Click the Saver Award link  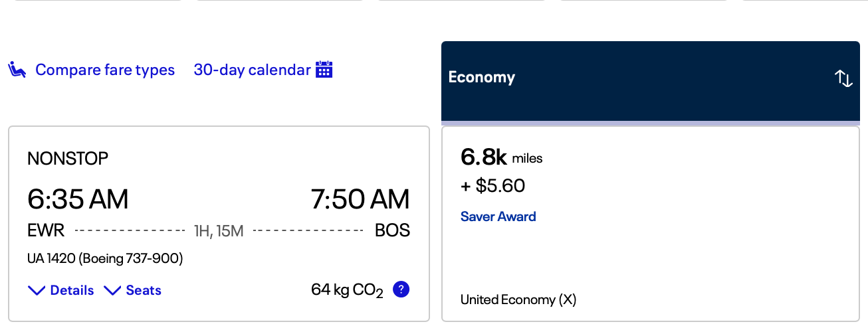pos(498,216)
